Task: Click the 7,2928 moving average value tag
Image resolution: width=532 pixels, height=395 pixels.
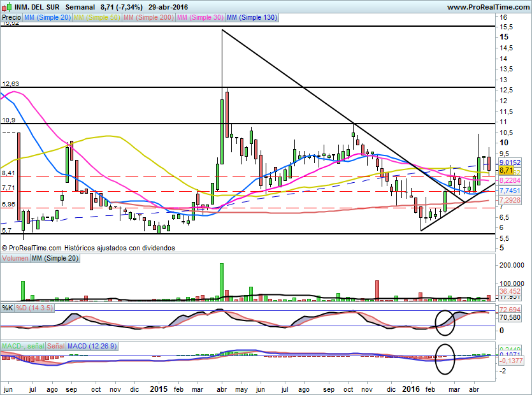Action: click(510, 200)
